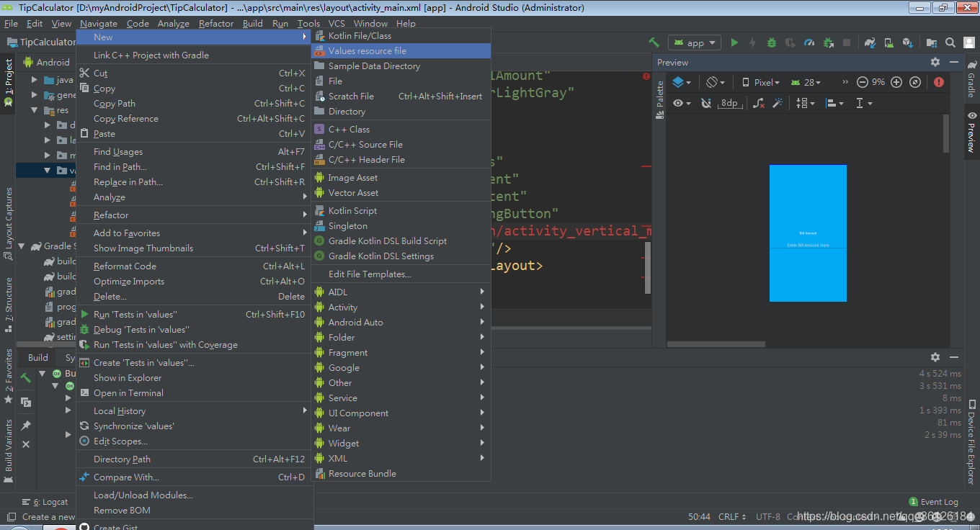The height and width of the screenshot is (530, 980).
Task: Open Preview panel settings gear
Action: click(x=935, y=63)
